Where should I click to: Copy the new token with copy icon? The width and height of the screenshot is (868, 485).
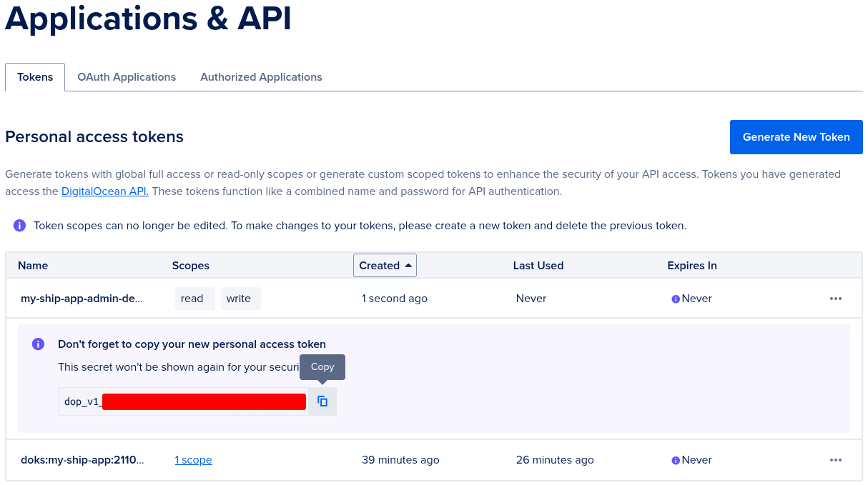322,401
